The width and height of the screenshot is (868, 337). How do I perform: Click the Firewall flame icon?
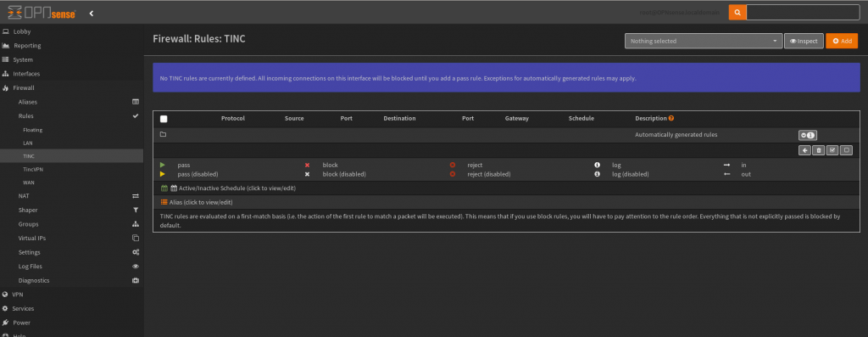pos(6,87)
